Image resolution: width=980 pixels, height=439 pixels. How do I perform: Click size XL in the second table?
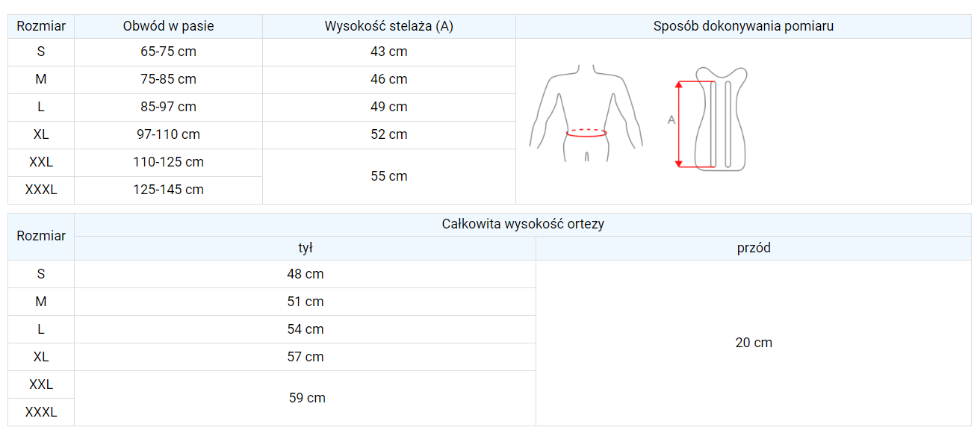click(41, 357)
